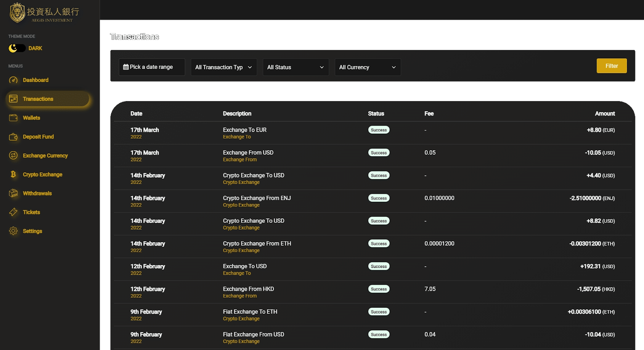The width and height of the screenshot is (644, 350).
Task: Select Crypto Exchange From ENJ description
Action: pyautogui.click(x=257, y=198)
